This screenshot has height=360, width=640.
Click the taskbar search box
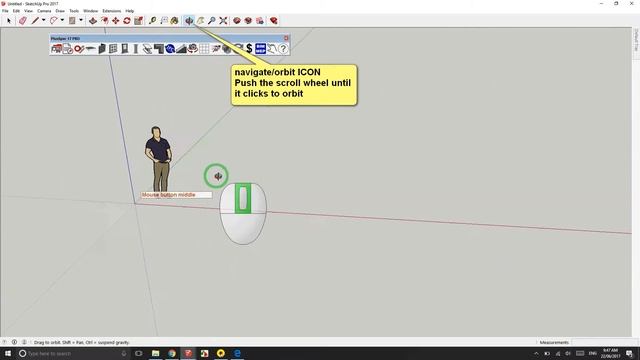coord(73,353)
